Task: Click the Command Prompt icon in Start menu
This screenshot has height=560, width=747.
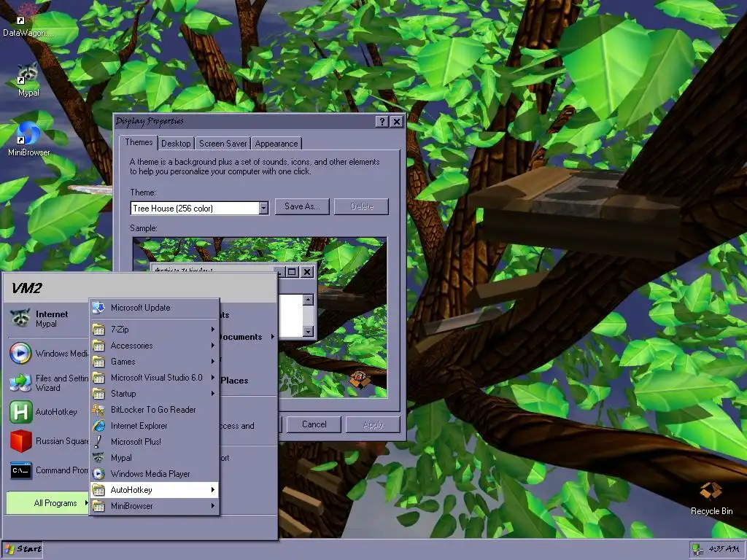Action: [20, 470]
